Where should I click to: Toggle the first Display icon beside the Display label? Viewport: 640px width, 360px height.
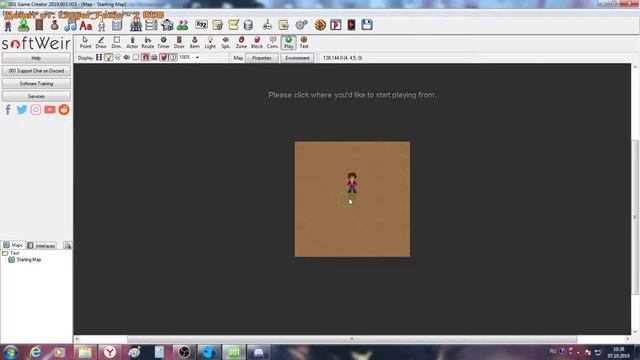[x=99, y=58]
